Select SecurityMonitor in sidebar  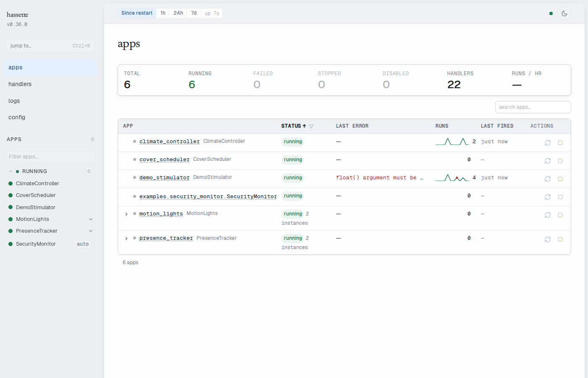click(x=36, y=244)
